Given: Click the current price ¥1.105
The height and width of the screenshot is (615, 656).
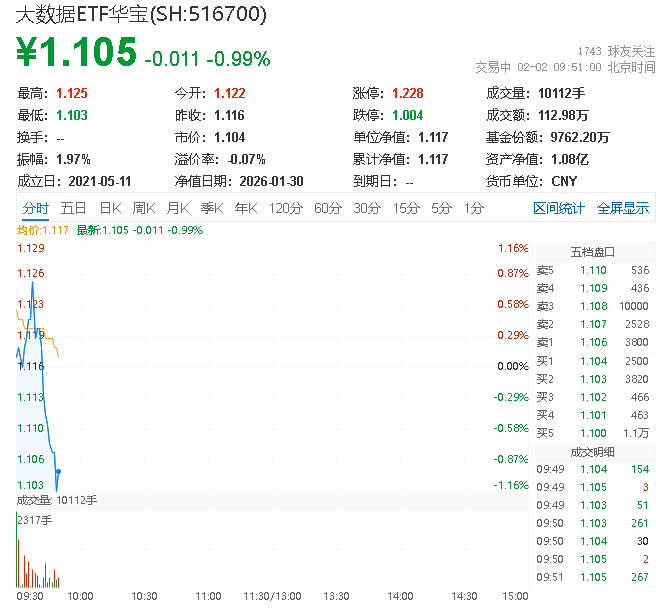Looking at the screenshot, I should (76, 52).
